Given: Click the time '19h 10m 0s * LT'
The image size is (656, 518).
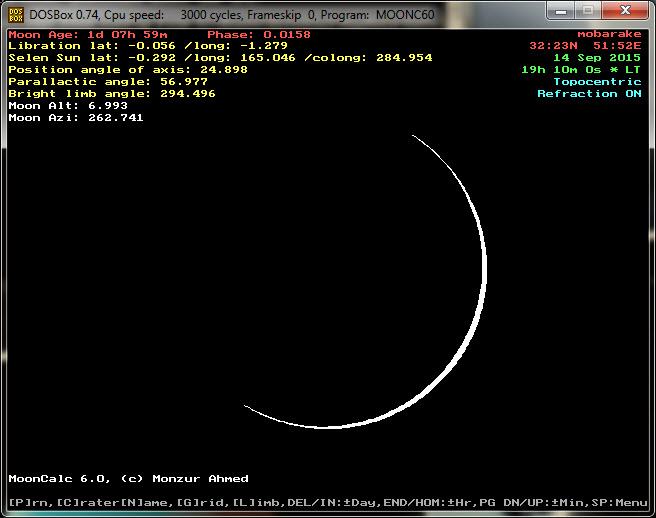Looking at the screenshot, I should point(581,70).
